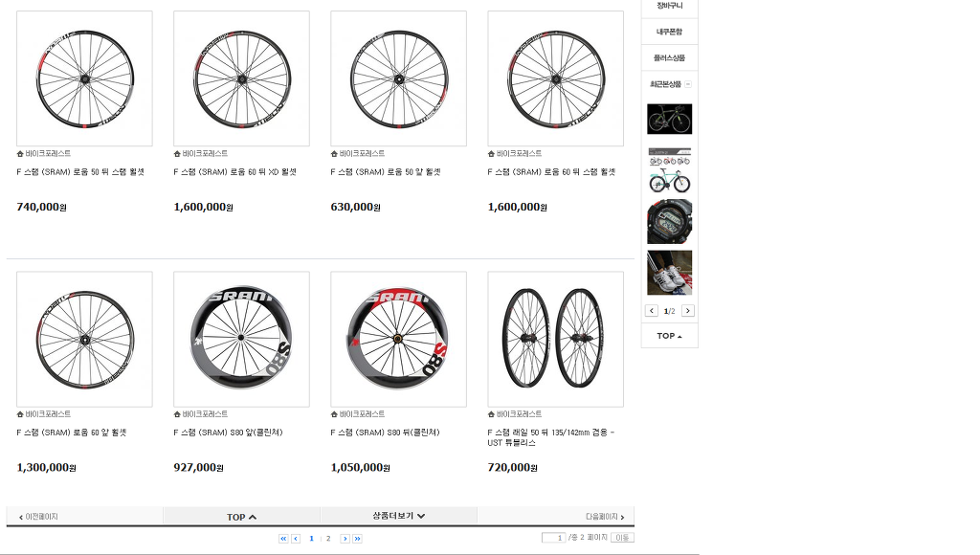
Task: Open the 로움 60 뒤 스램 휠셋 image
Action: (x=556, y=78)
